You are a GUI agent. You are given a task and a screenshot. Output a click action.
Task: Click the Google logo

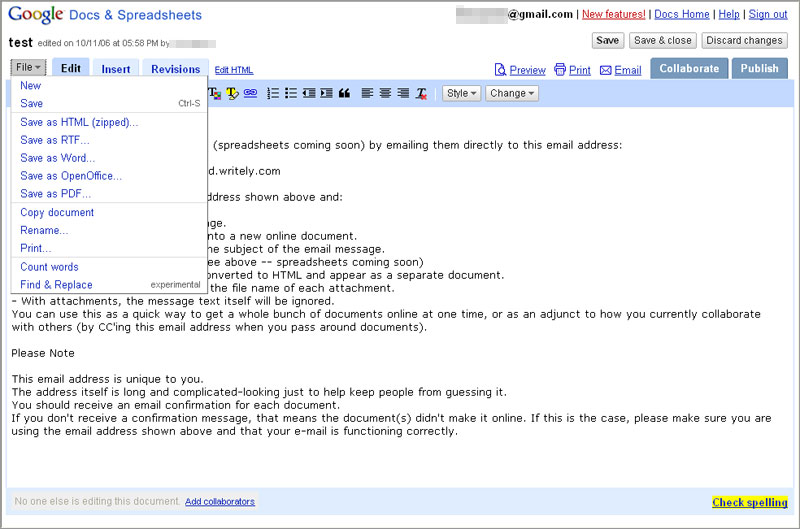[36, 14]
